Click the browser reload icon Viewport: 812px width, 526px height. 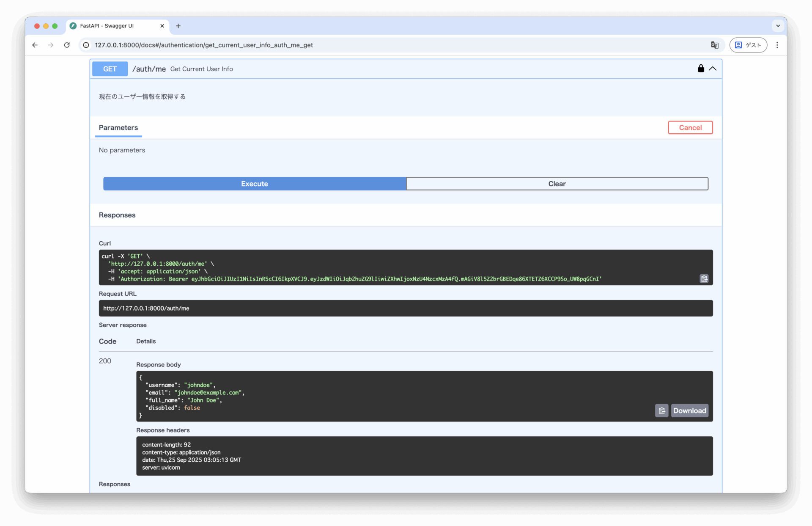pos(67,45)
